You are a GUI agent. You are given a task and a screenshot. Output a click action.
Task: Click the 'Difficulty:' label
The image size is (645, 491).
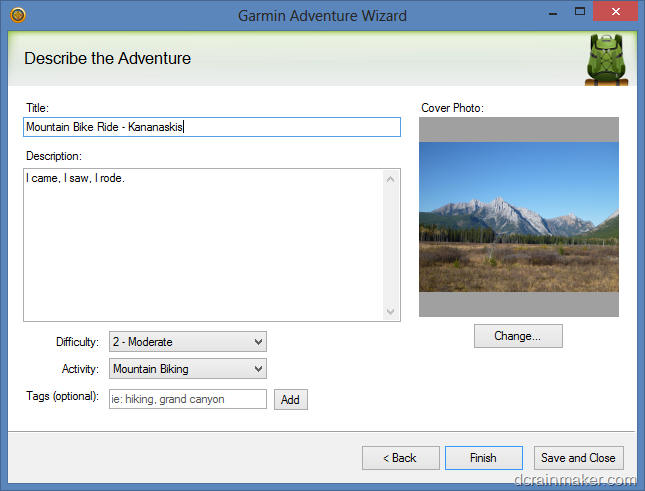[x=77, y=342]
